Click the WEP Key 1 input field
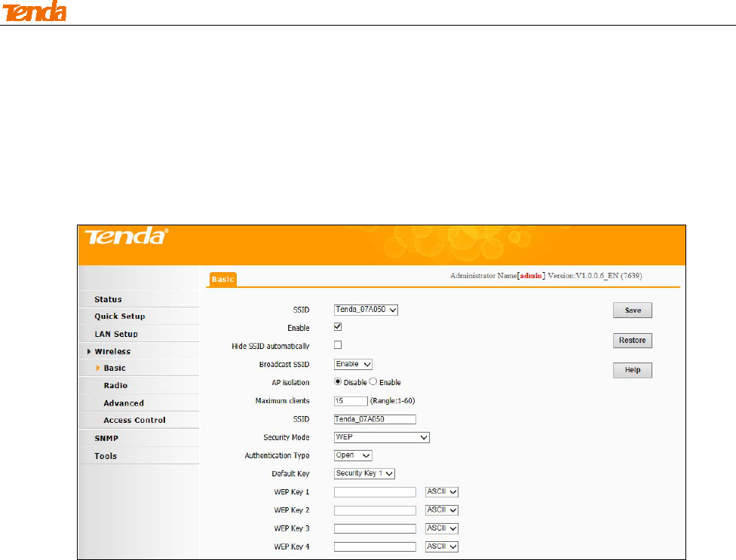This screenshot has width=736, height=560. (x=375, y=492)
